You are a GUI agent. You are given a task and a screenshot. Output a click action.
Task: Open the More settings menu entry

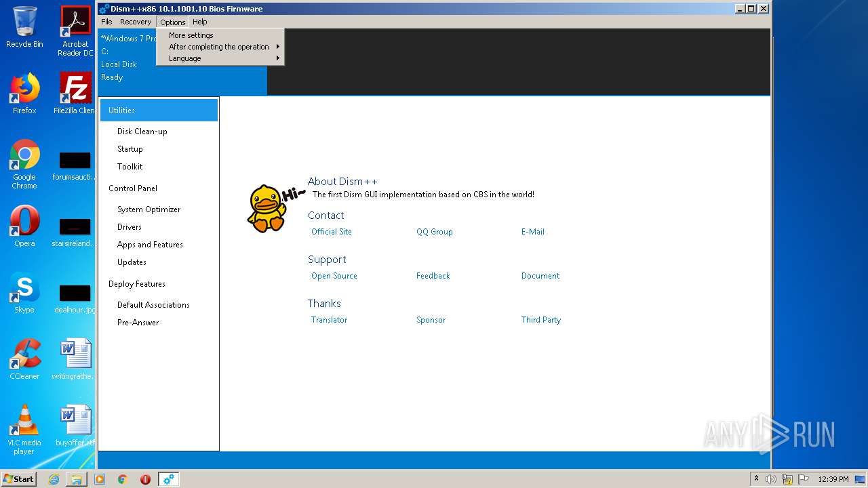coord(220,35)
